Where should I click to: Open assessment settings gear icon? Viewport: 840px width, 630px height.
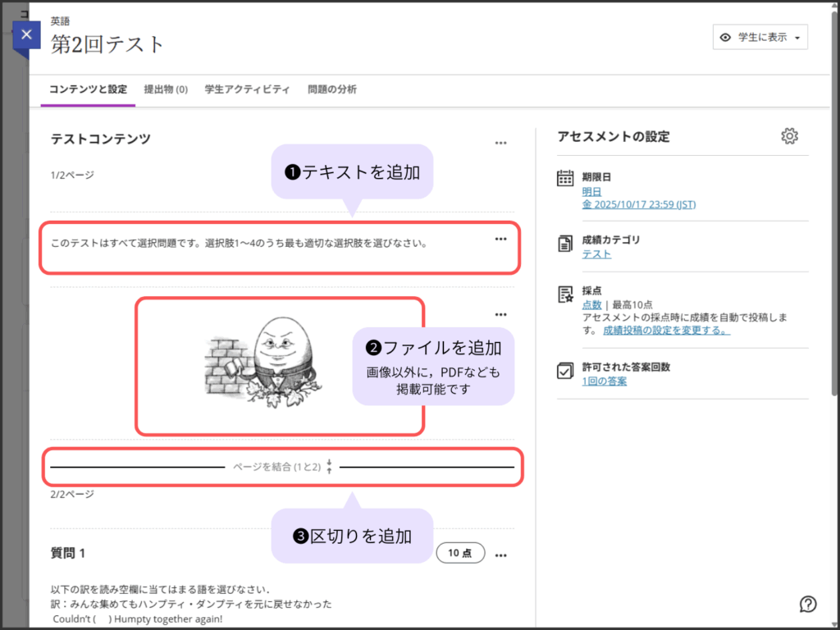tap(789, 136)
